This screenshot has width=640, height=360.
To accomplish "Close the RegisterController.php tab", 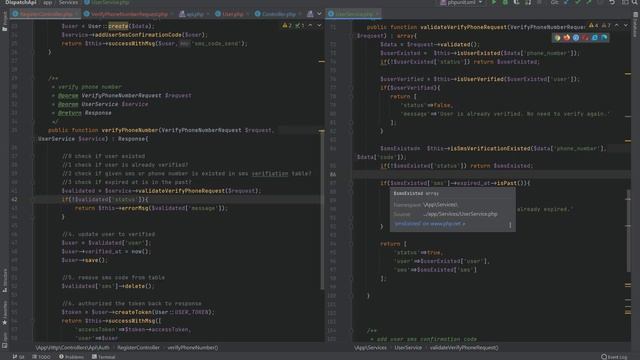I will tap(77, 14).
